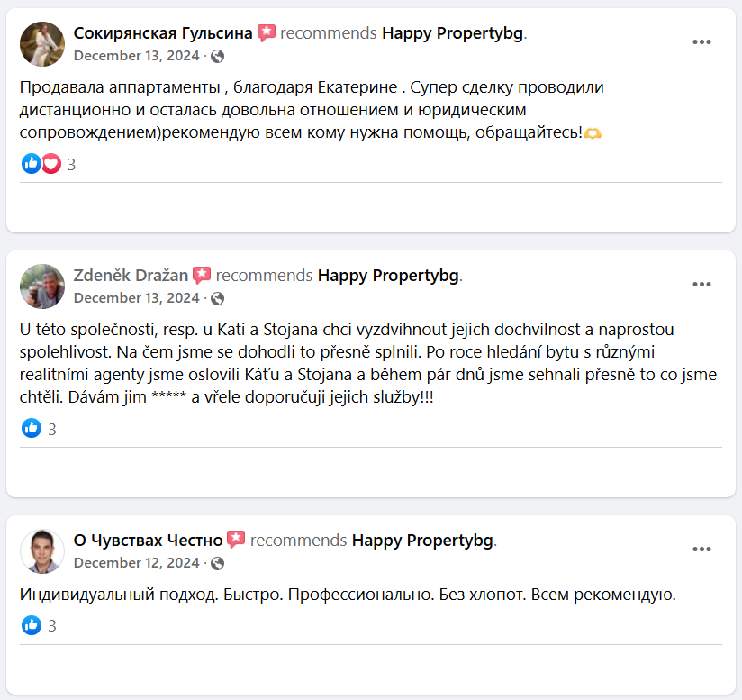Viewport: 742px width, 700px height.
Task: Click the like reaction icon on Zdeněk's review
Action: coord(32,428)
